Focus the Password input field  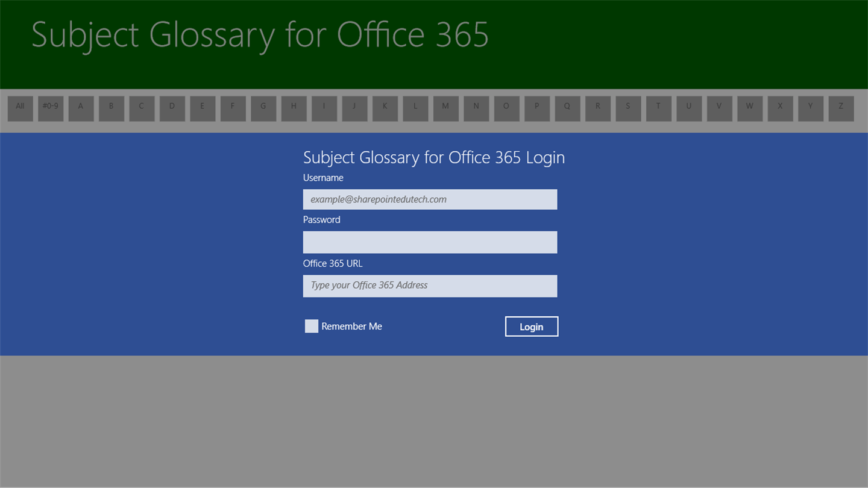pyautogui.click(x=430, y=242)
